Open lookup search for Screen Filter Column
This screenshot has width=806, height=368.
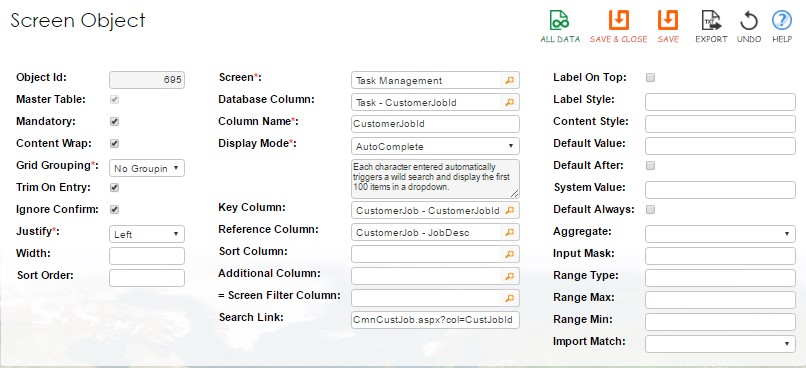pyautogui.click(x=509, y=298)
